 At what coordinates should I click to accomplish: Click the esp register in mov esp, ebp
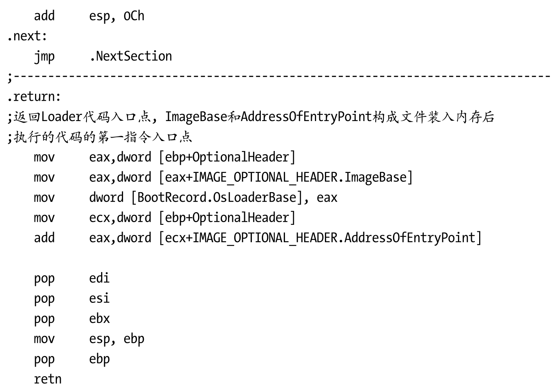tap(100, 339)
